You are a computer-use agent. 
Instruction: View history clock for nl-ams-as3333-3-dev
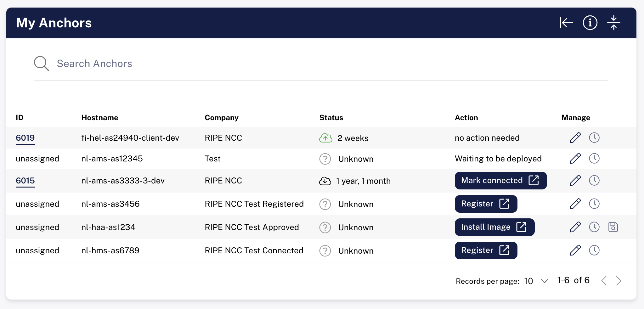tap(594, 181)
